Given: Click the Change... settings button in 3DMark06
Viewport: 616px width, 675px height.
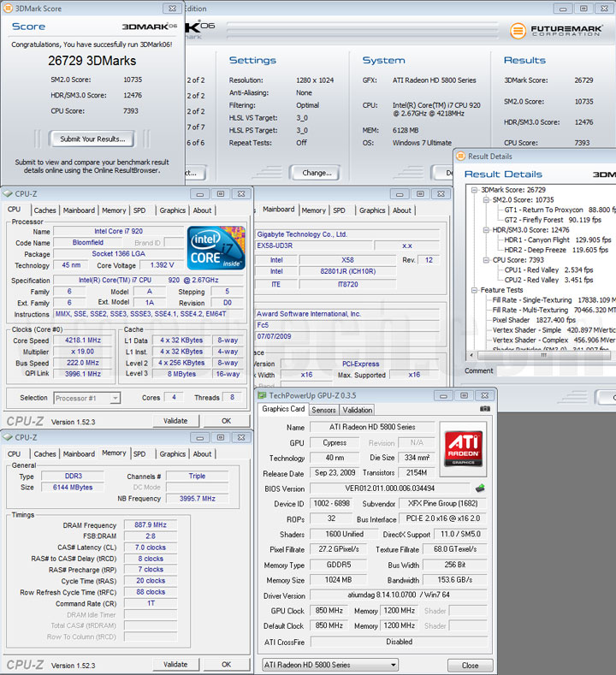Looking at the screenshot, I should click(x=317, y=173).
